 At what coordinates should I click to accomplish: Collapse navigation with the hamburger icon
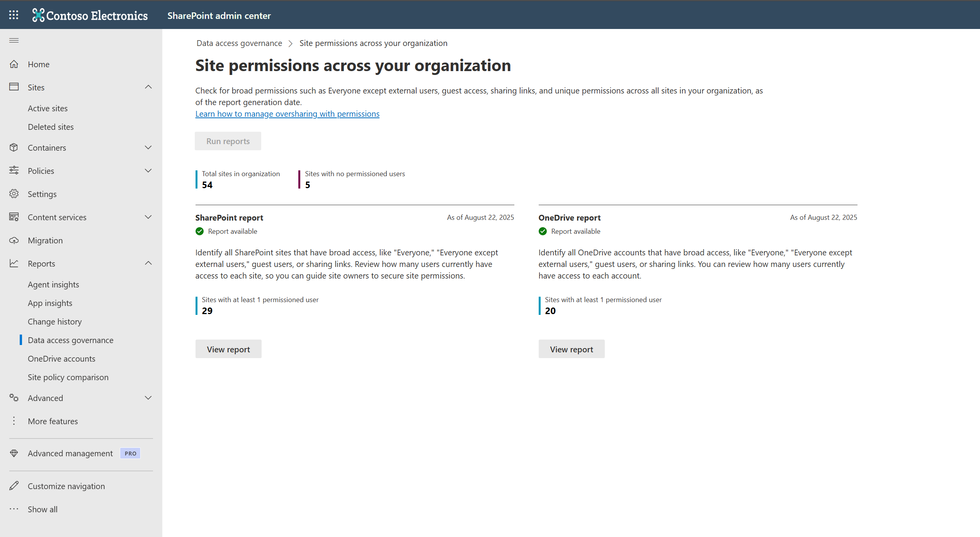(x=14, y=41)
